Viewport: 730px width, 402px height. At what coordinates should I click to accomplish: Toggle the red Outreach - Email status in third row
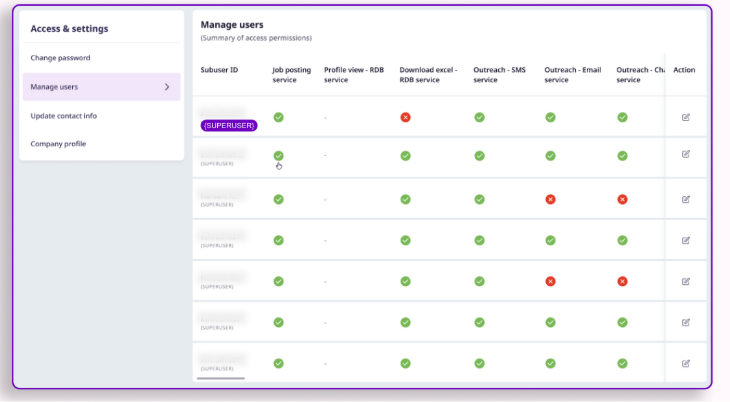point(550,199)
